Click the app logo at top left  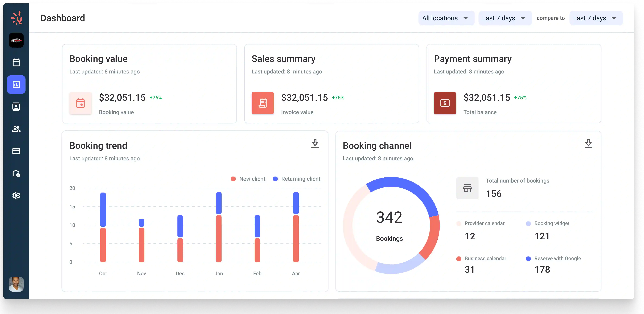coord(16,18)
